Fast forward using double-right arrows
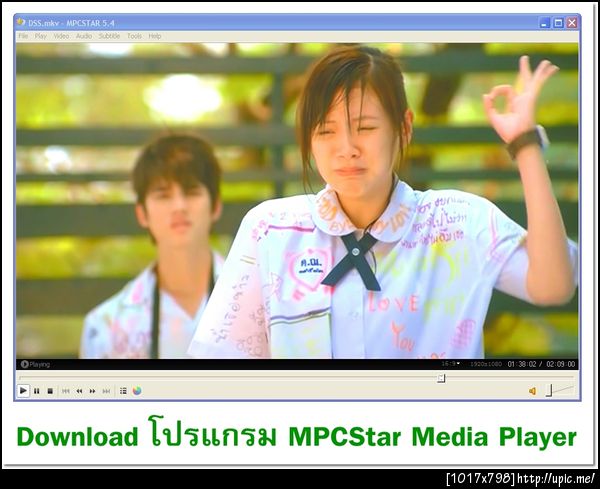 pos(92,391)
